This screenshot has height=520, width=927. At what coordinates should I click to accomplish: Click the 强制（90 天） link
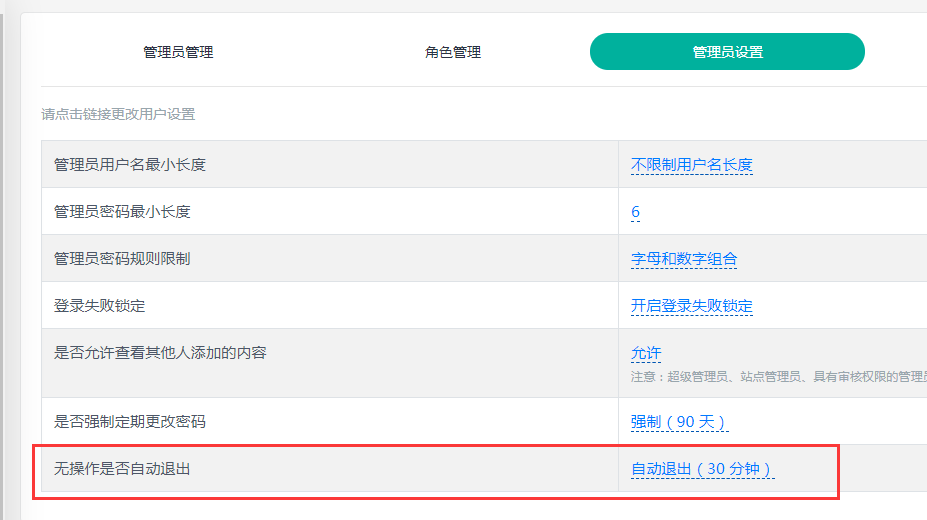(679, 422)
